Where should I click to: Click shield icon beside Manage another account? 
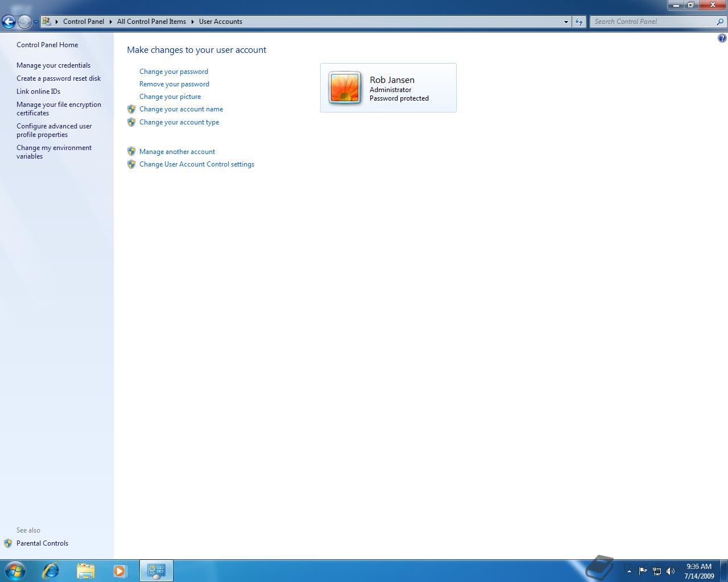(131, 151)
